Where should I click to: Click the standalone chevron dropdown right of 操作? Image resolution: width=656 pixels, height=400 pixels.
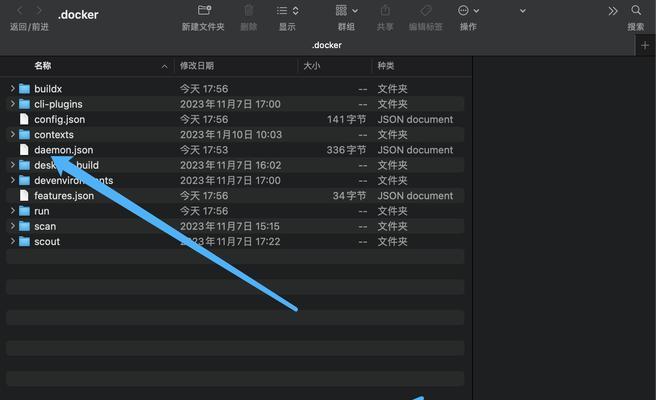tap(523, 11)
